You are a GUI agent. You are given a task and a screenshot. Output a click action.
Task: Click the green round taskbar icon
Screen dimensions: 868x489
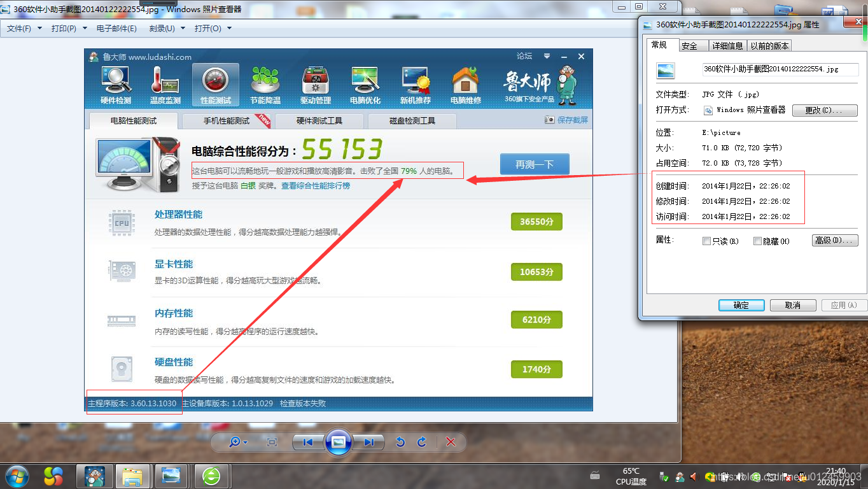tap(211, 476)
